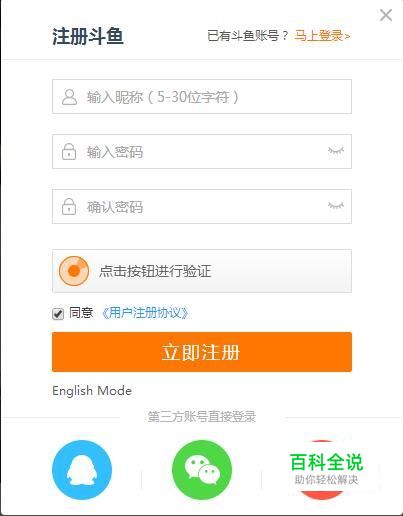Click the 确认密码 confirm password field
This screenshot has width=403, height=516.
click(x=202, y=207)
